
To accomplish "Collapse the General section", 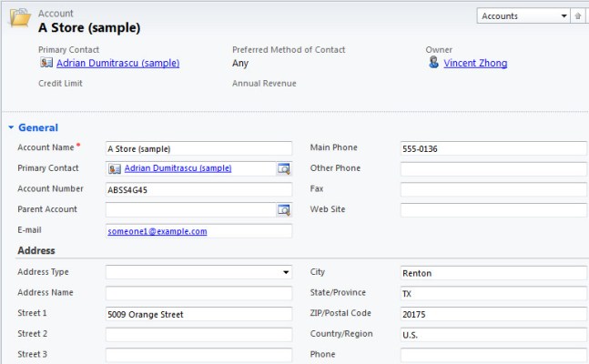I will [11, 128].
